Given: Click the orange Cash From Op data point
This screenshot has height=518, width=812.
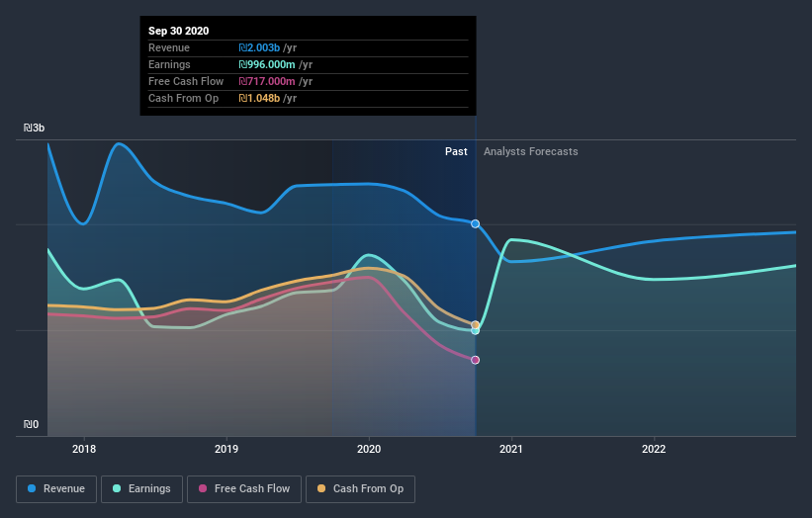Looking at the screenshot, I should (475, 324).
